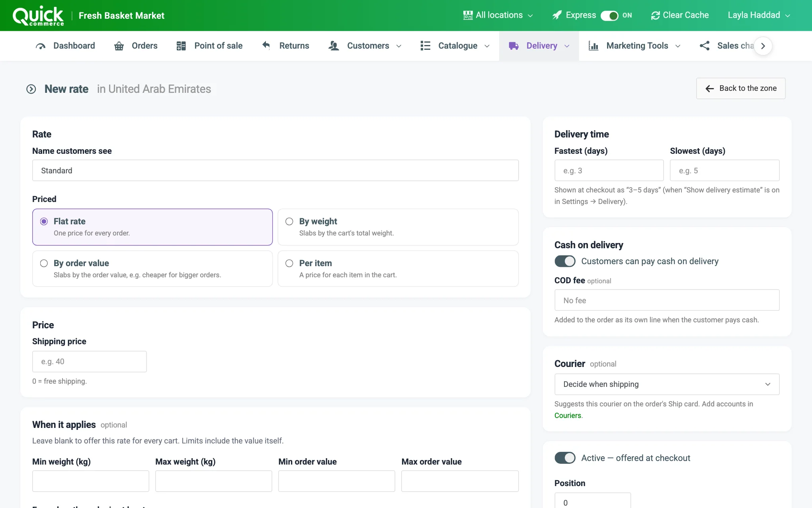Open the Couriers link

tap(568, 416)
